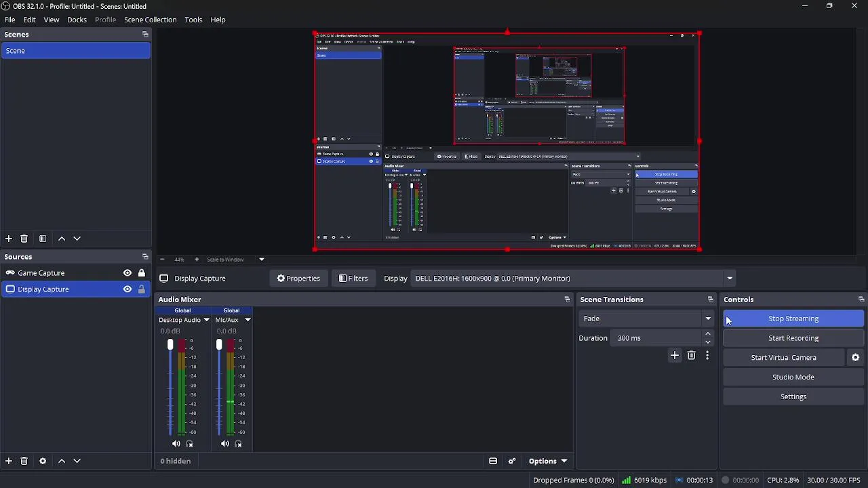Open the Docks menu

click(x=77, y=20)
